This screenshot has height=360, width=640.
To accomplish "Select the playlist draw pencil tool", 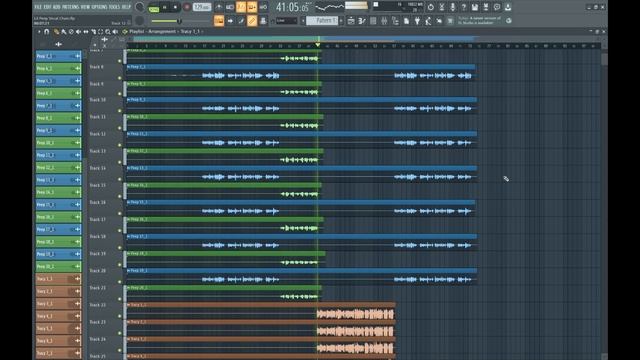I will tap(56, 31).
